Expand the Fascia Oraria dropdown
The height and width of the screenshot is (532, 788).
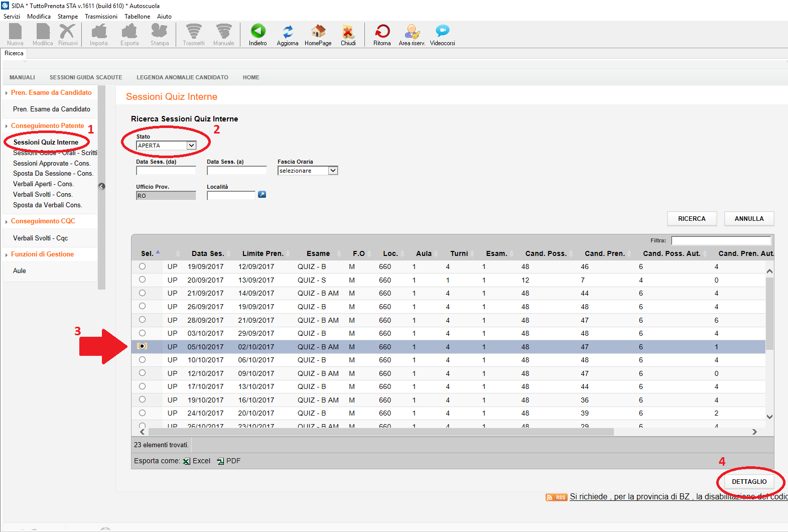point(333,171)
